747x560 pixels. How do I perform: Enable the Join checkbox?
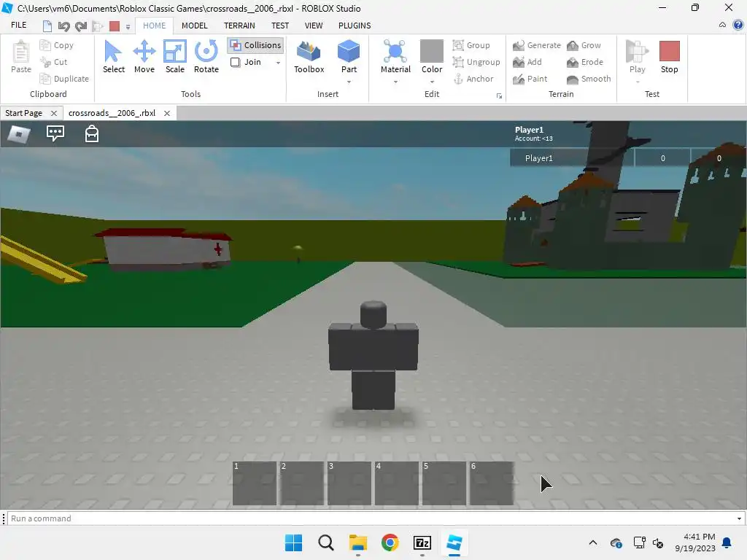[x=236, y=62]
